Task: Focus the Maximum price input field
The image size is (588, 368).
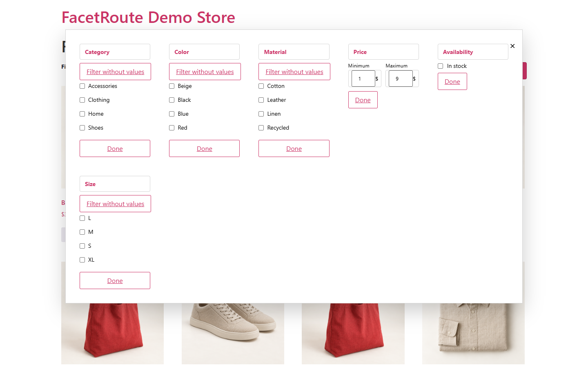Action: tap(401, 79)
